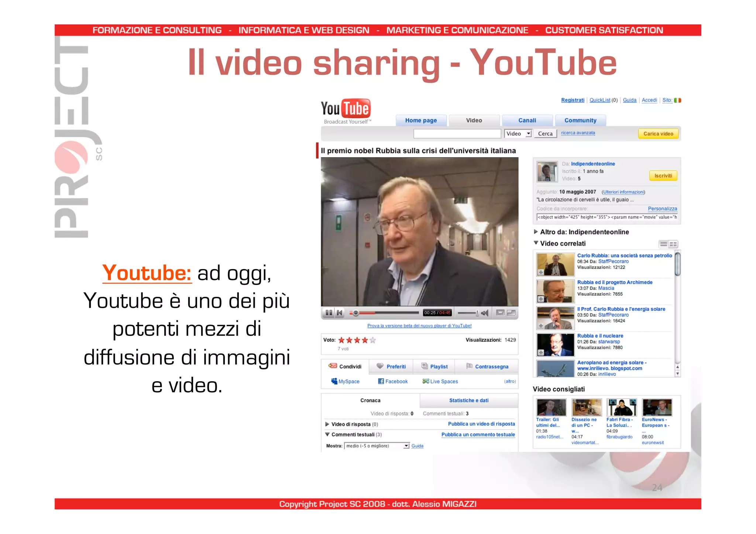The image size is (756, 534).
Task: Open the Contrassegna flag tab
Action: click(x=487, y=366)
